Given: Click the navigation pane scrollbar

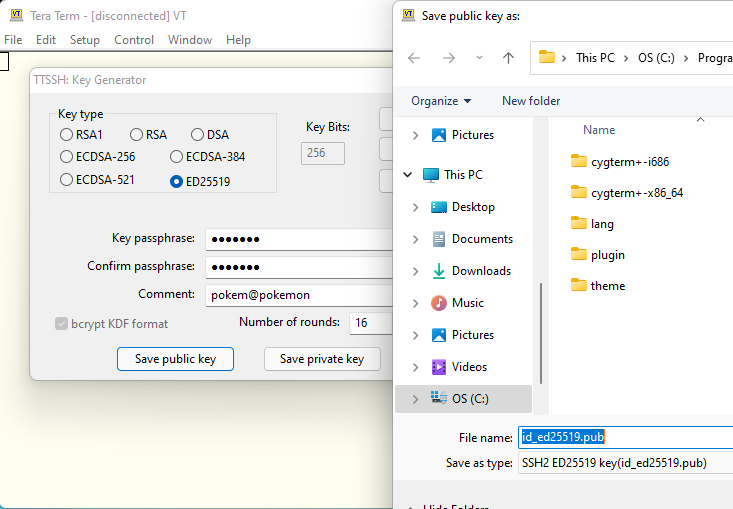Looking at the screenshot, I should click(x=541, y=333).
